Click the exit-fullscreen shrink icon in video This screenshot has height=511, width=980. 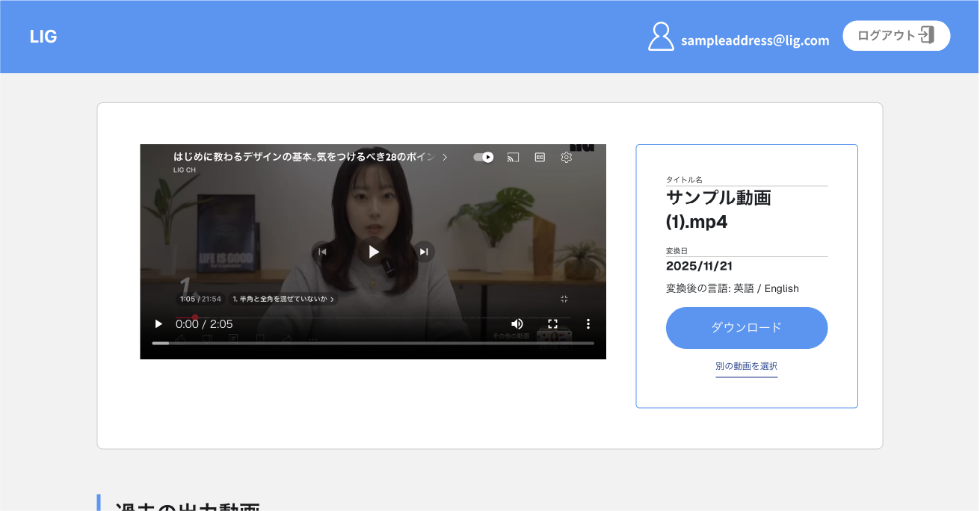tap(564, 299)
